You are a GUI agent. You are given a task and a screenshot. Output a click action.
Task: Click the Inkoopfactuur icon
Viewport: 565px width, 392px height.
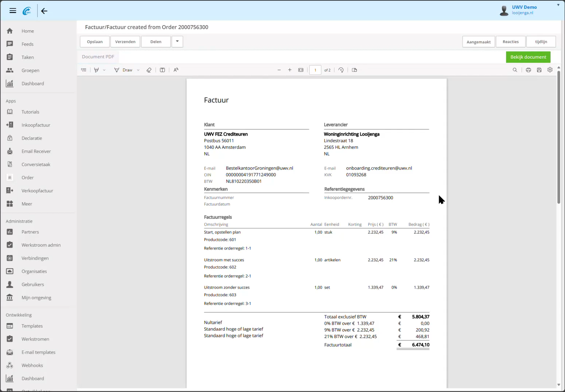click(10, 125)
